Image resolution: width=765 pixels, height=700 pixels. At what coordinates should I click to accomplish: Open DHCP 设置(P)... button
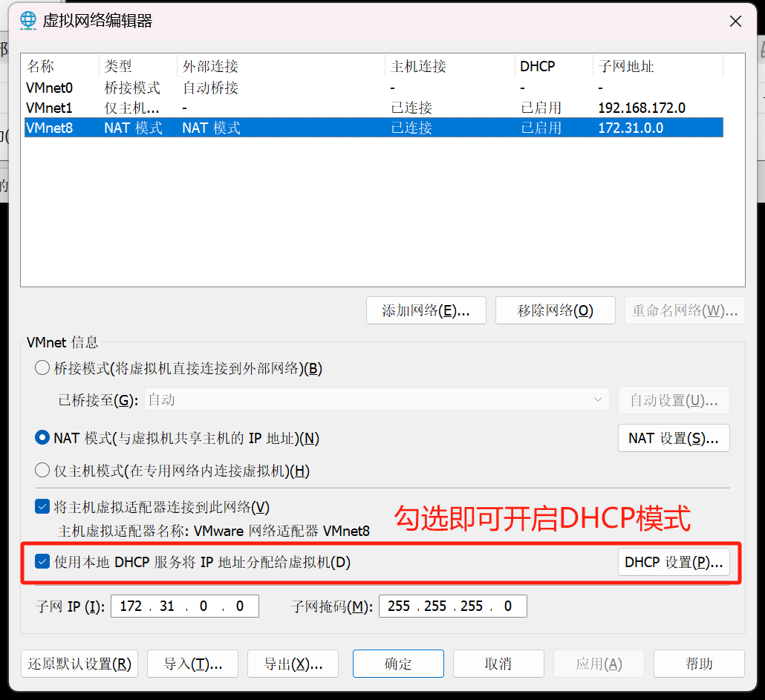click(674, 562)
